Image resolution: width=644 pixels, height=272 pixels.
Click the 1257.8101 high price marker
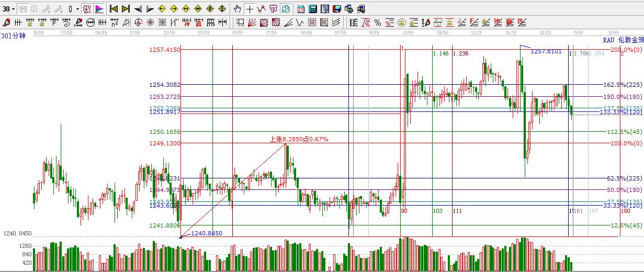click(546, 51)
